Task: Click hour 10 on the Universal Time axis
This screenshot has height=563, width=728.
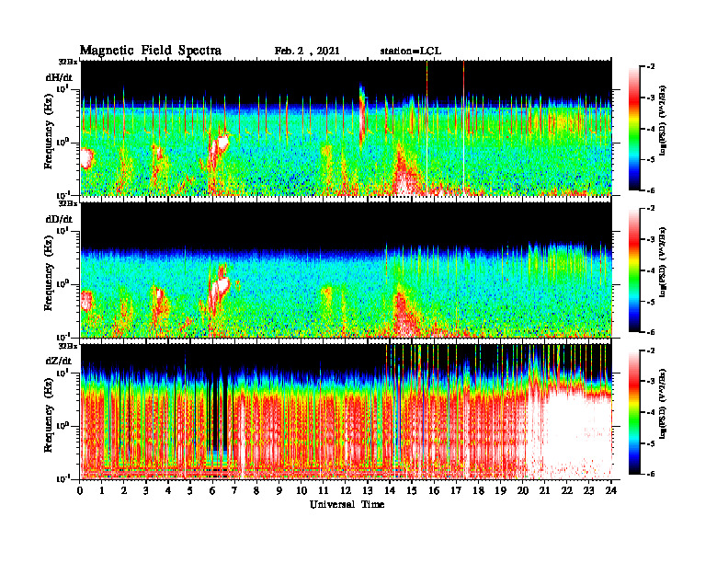Action: pos(301,490)
